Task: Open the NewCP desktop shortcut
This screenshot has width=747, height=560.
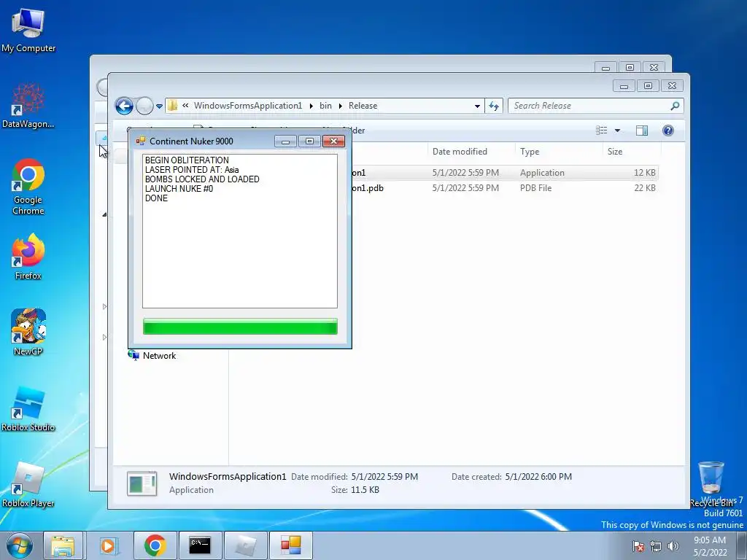Action: pos(28,332)
